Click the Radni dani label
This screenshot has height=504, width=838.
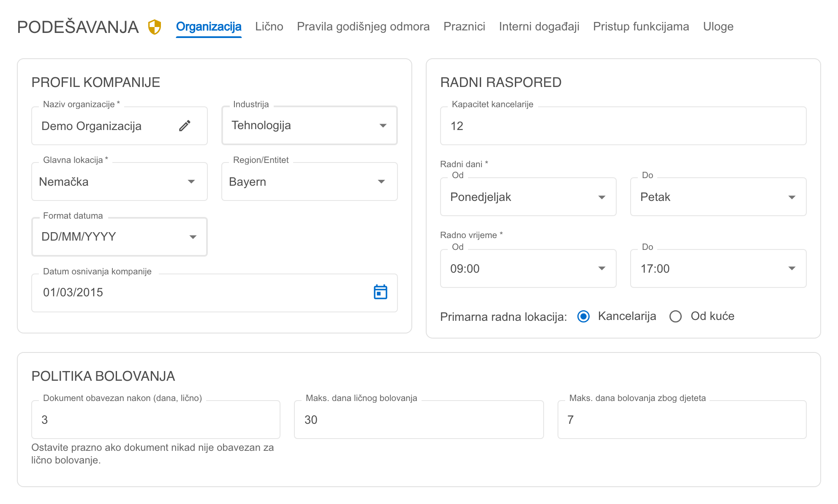464,164
